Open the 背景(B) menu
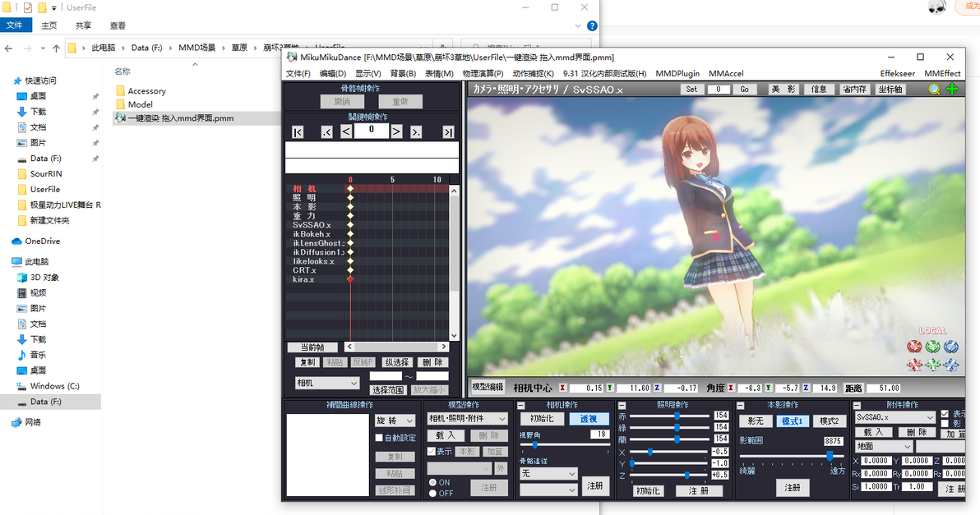 coord(403,74)
